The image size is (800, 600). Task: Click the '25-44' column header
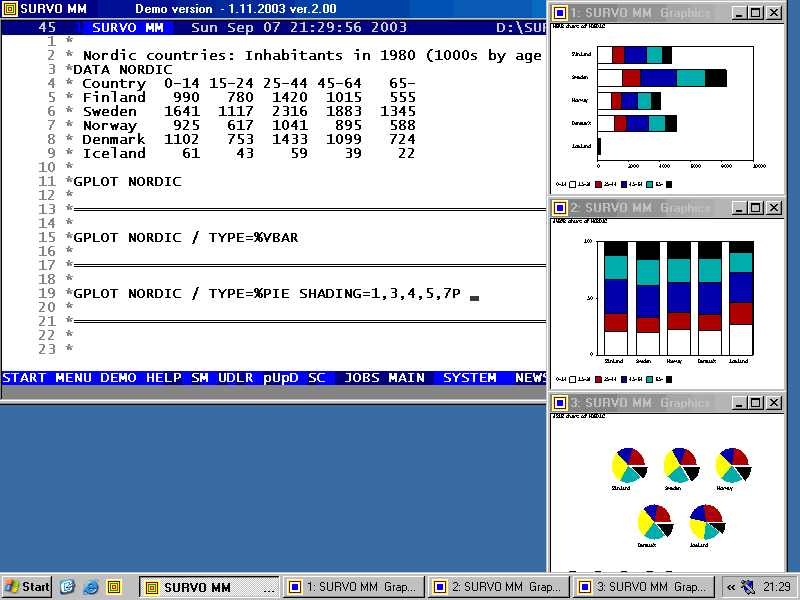coord(285,83)
